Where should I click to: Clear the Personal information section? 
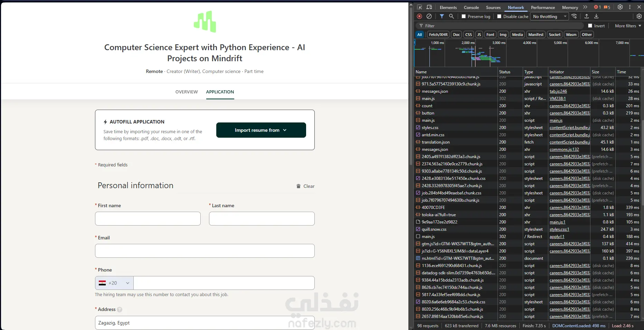(x=305, y=186)
